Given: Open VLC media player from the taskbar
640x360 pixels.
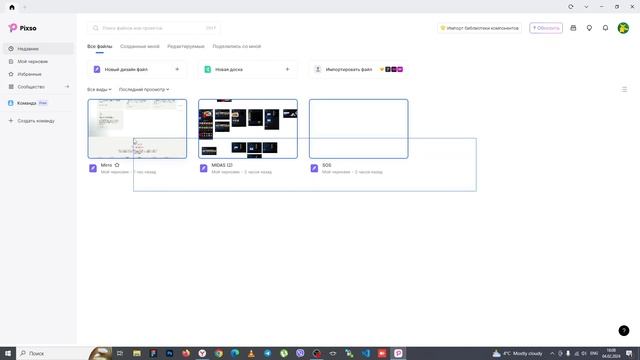Looking at the screenshot, I should (x=251, y=353).
